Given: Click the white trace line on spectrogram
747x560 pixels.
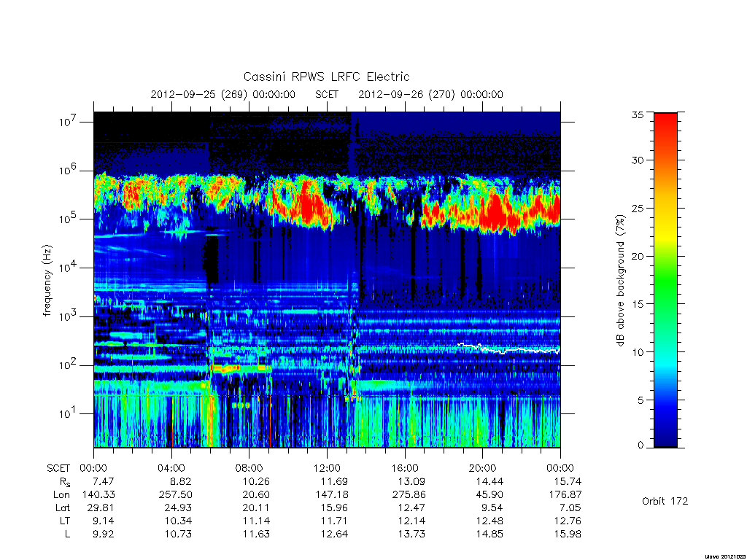Looking at the screenshot, I should tap(508, 349).
